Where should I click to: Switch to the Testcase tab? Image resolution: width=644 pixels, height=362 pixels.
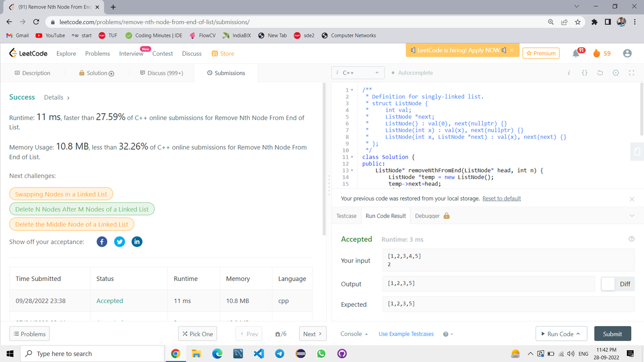[x=346, y=216]
